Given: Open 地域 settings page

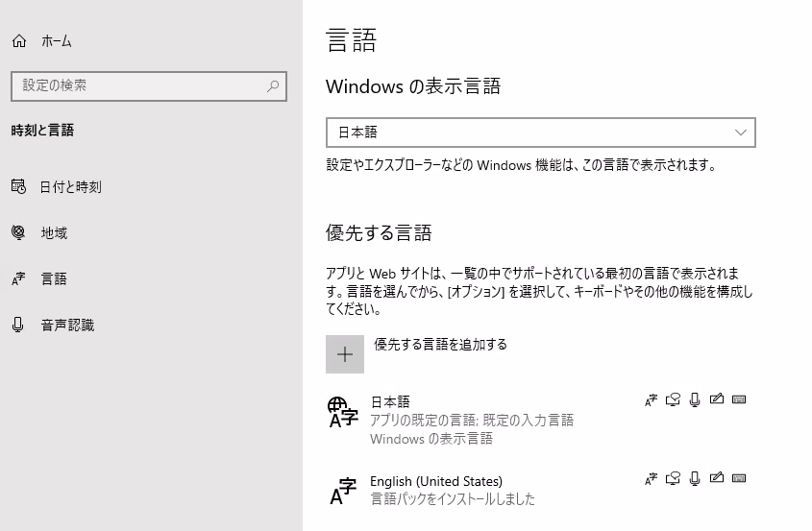Looking at the screenshot, I should (x=55, y=233).
